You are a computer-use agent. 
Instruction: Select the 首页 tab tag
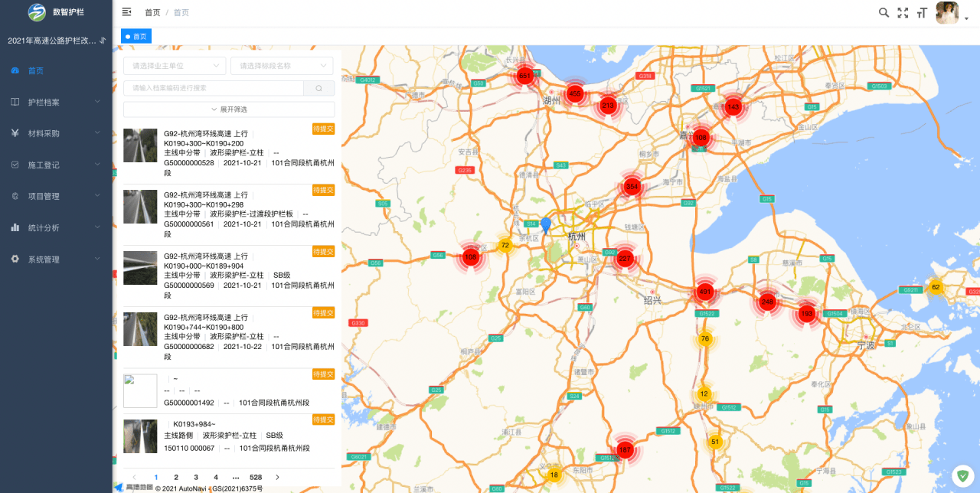(136, 36)
